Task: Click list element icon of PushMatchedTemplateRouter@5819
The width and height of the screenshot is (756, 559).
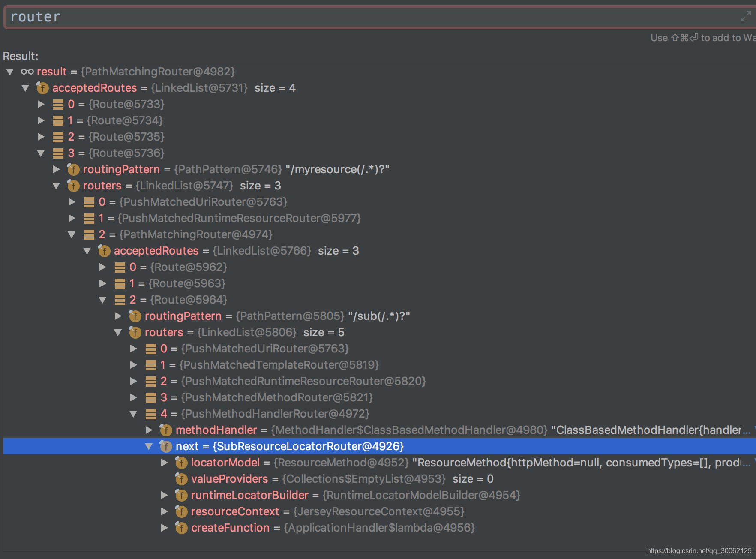Action: [x=150, y=365]
